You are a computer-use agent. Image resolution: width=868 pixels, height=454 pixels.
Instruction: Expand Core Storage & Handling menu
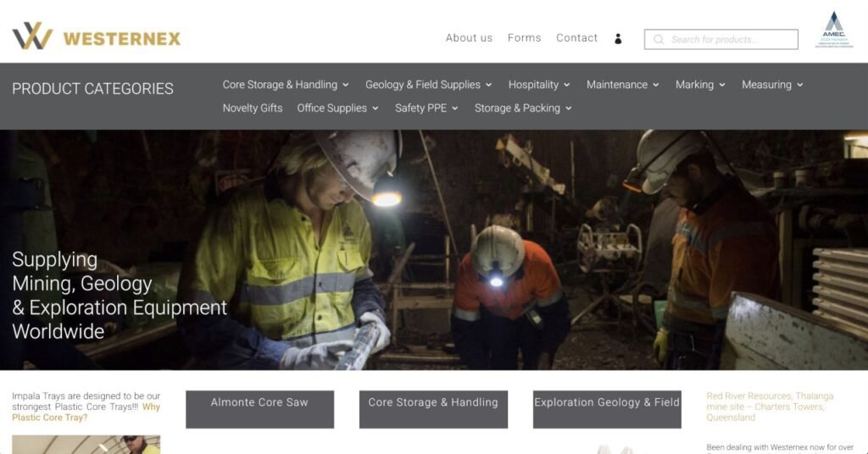tap(286, 85)
